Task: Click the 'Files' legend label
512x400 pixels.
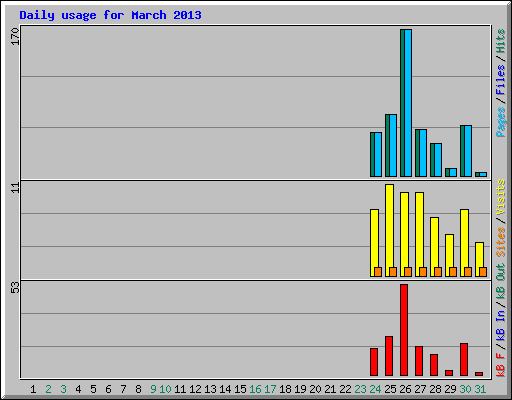Action: point(501,80)
